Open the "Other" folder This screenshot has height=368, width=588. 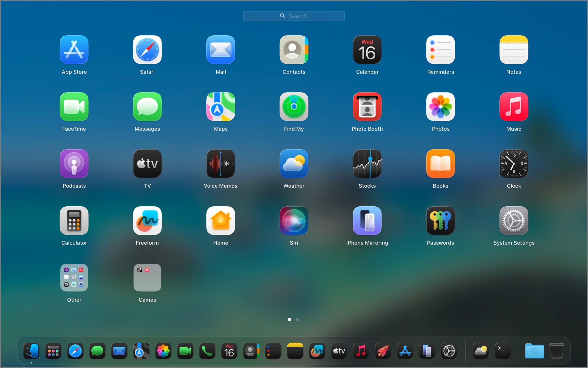pos(74,278)
